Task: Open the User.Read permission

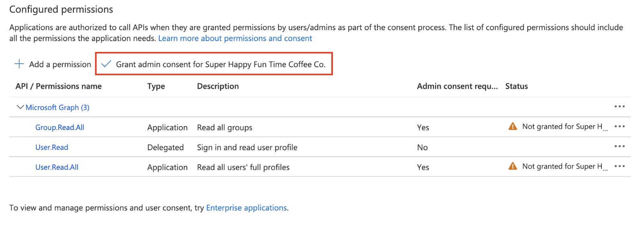Action: click(52, 147)
